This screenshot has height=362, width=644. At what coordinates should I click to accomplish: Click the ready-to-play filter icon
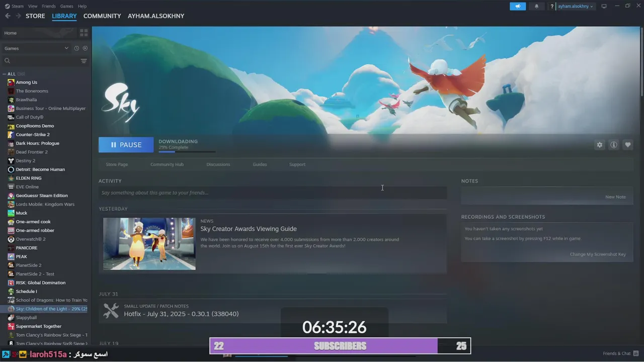pos(85,48)
